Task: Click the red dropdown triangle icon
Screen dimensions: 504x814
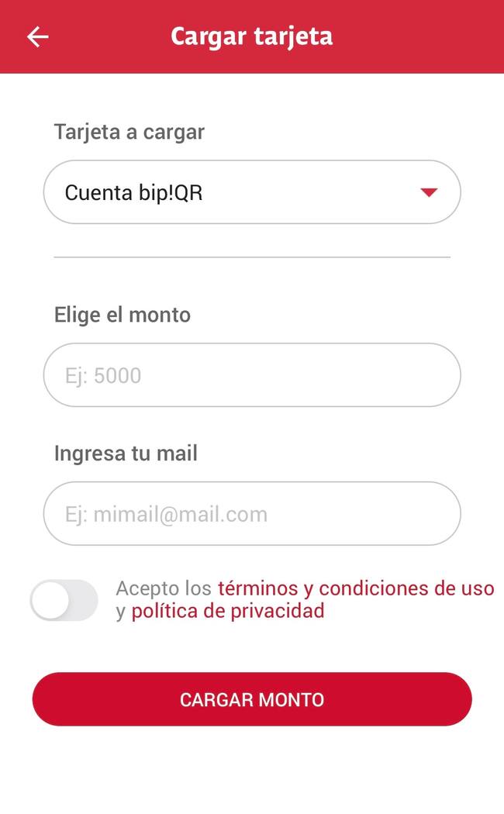Action: coord(429,192)
